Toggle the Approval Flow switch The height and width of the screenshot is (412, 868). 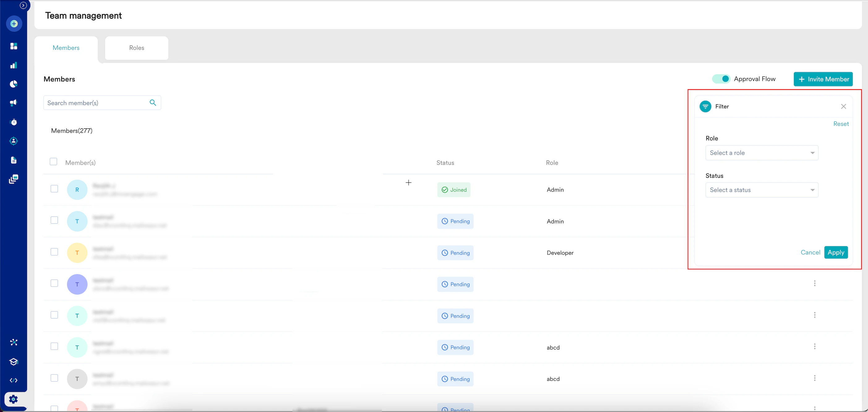tap(721, 79)
